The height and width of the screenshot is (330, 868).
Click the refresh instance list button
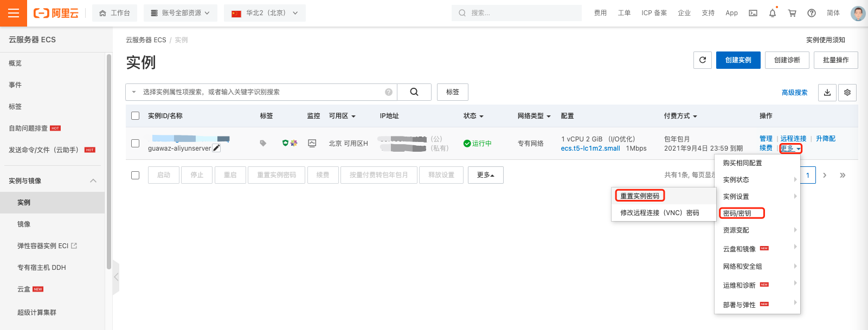[x=703, y=60]
